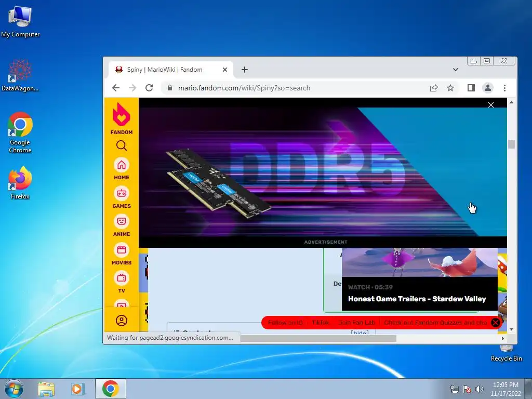The height and width of the screenshot is (399, 532).
Task: Share this page via share icon
Action: (434, 88)
